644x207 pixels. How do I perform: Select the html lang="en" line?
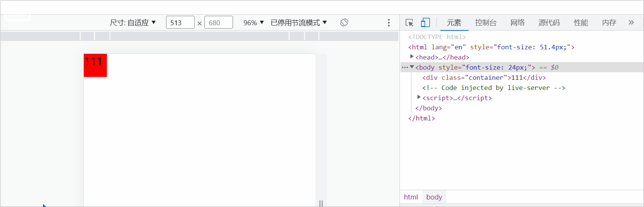tap(491, 47)
